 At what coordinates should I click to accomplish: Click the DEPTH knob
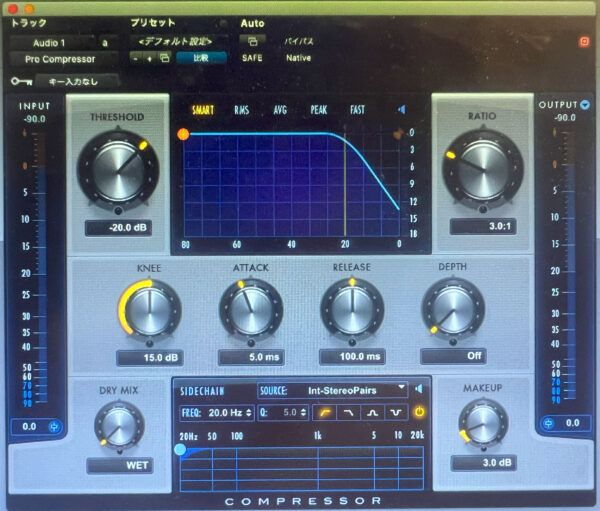pos(453,311)
